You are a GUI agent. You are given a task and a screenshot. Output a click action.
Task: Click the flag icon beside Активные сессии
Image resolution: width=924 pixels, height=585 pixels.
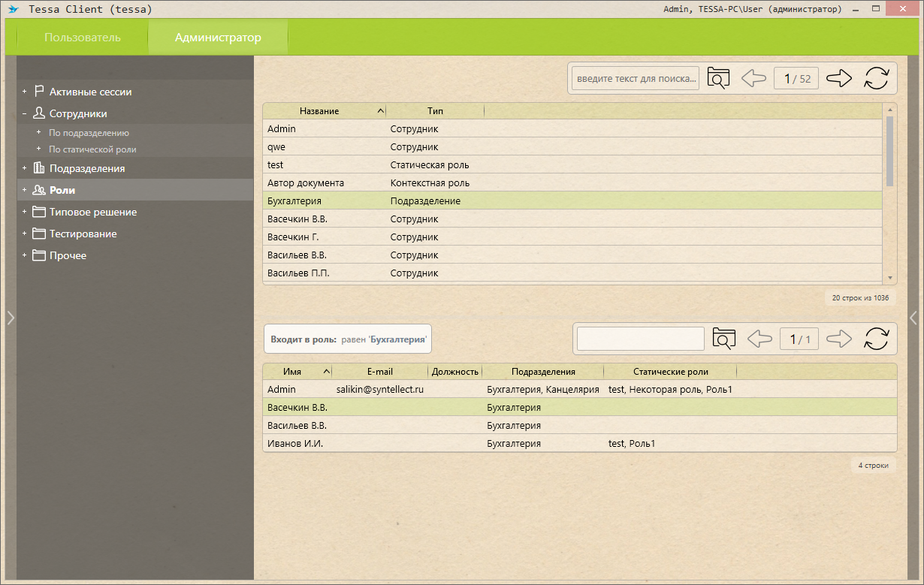(x=39, y=92)
